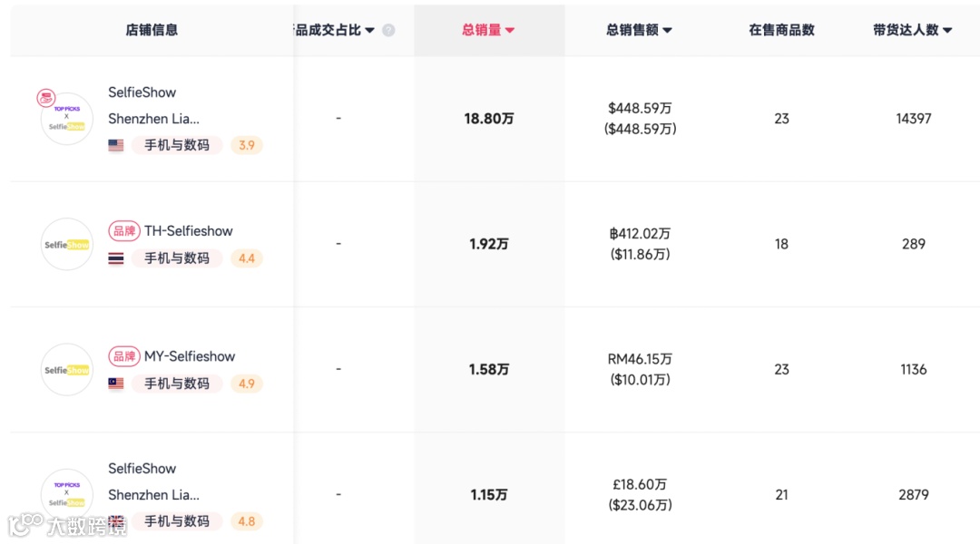
Task: Click the Malaysia flag icon under MY-Selfieshow
Action: tap(116, 384)
